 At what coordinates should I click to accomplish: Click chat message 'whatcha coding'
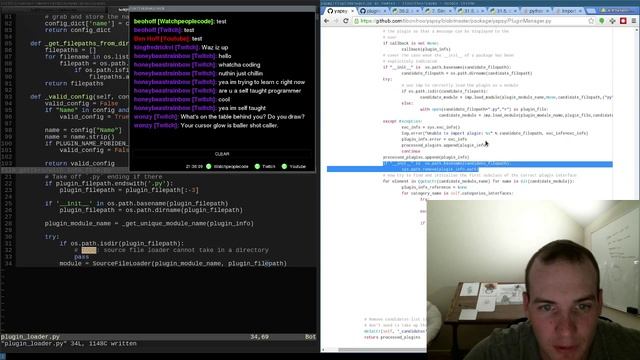point(239,65)
